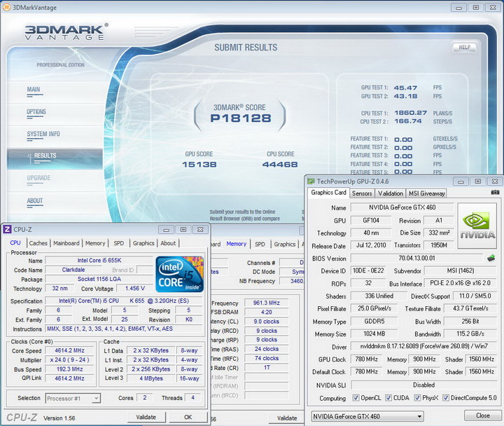This screenshot has width=504, height=426.
Task: Click the CPU Name field Intel Core i5 655K
Action: point(99,261)
